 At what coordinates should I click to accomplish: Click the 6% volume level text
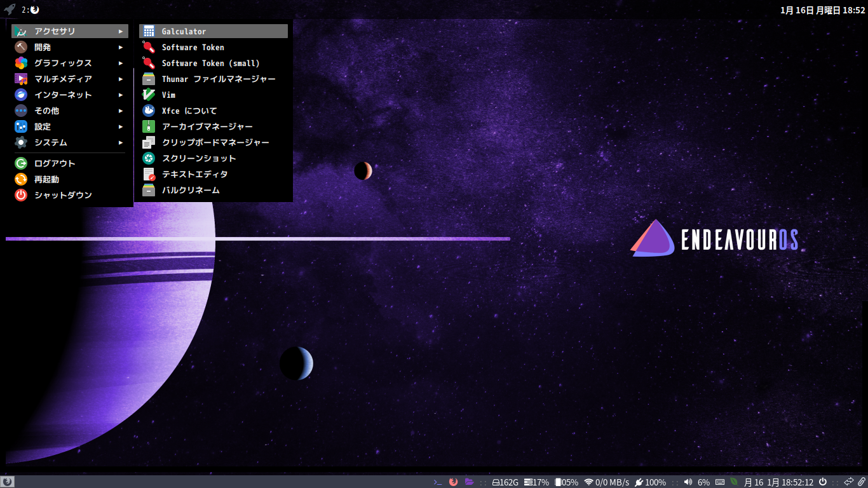[x=704, y=482]
